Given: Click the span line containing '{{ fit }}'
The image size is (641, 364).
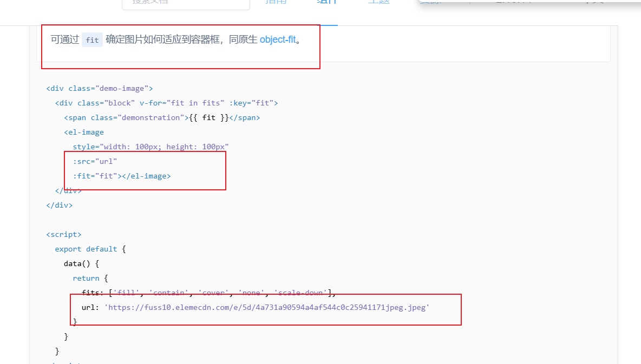Looking at the screenshot, I should (162, 118).
